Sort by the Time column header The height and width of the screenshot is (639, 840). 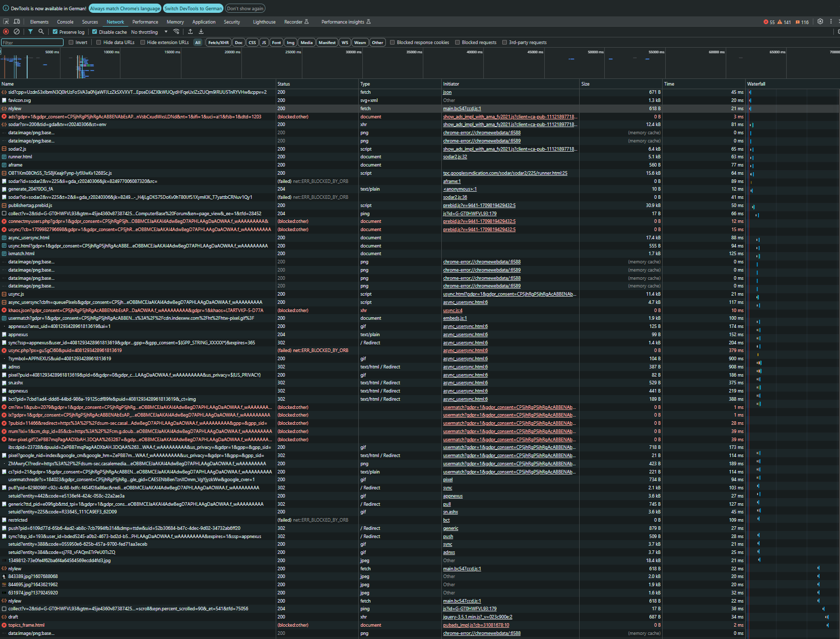point(704,84)
